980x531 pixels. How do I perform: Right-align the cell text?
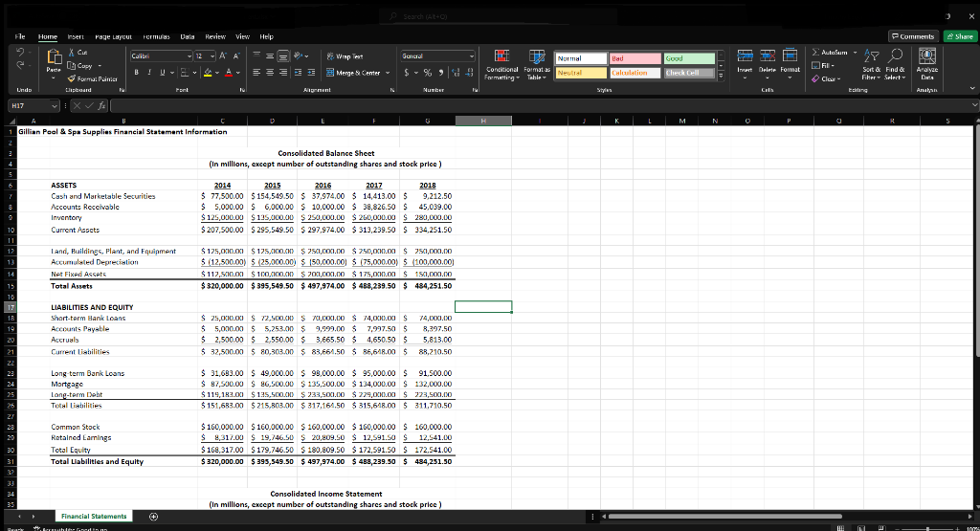283,73
